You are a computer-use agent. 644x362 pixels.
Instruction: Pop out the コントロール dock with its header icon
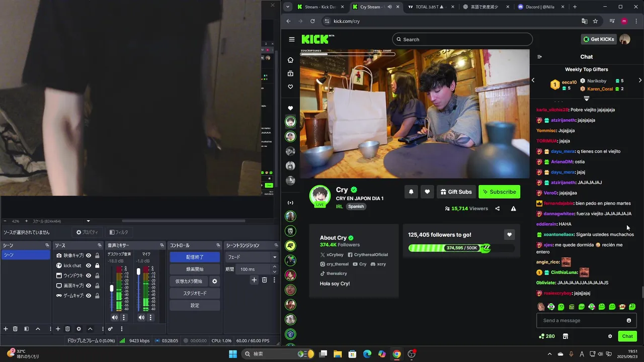[218, 245]
